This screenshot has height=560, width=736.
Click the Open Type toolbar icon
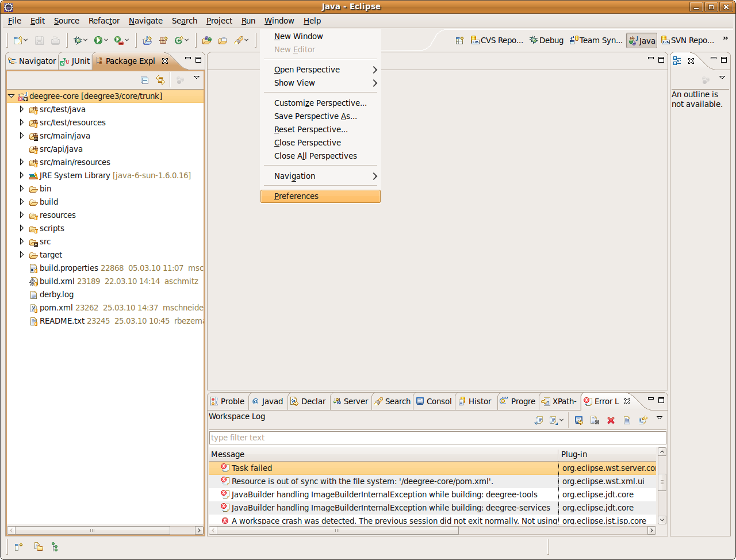coord(207,40)
